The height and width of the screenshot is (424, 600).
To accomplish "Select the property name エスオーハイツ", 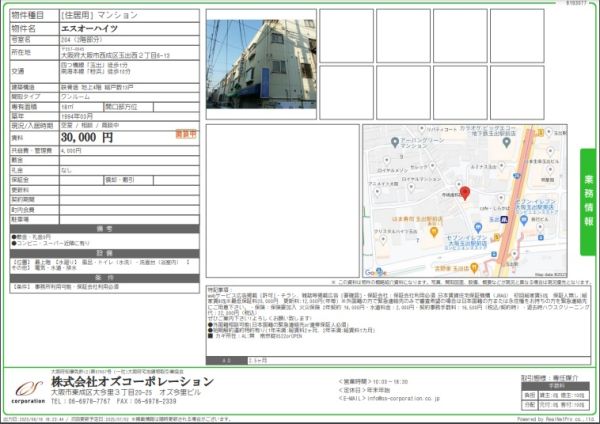I will 90,29.
